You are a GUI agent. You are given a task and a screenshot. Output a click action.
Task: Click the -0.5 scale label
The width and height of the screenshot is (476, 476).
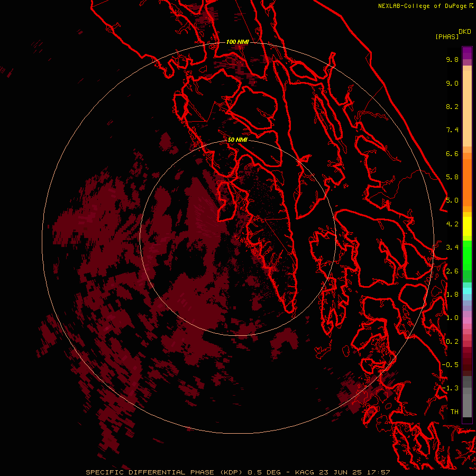click(x=450, y=365)
